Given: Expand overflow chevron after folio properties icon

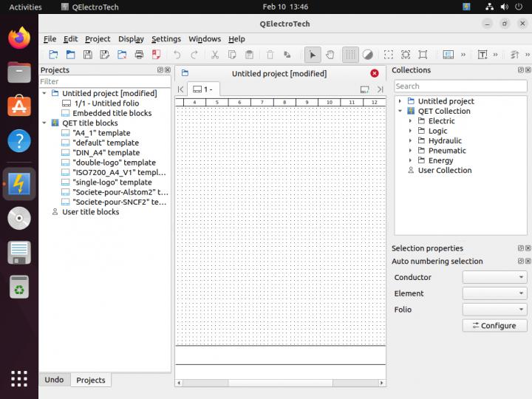Looking at the screenshot, I should tap(463, 55).
